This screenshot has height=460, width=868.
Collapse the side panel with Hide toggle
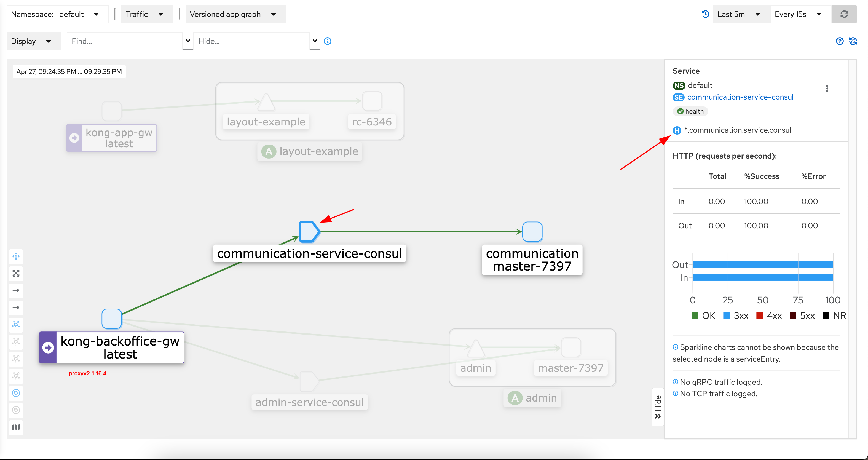657,407
